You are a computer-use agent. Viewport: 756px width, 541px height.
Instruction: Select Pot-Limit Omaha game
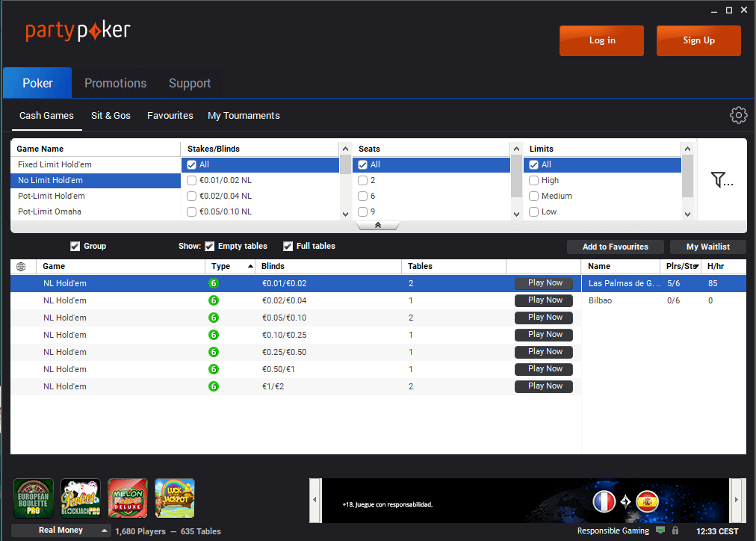click(96, 211)
